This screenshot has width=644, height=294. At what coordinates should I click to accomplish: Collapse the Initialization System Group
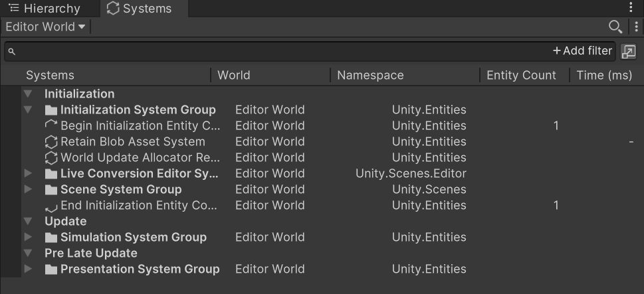[28, 110]
